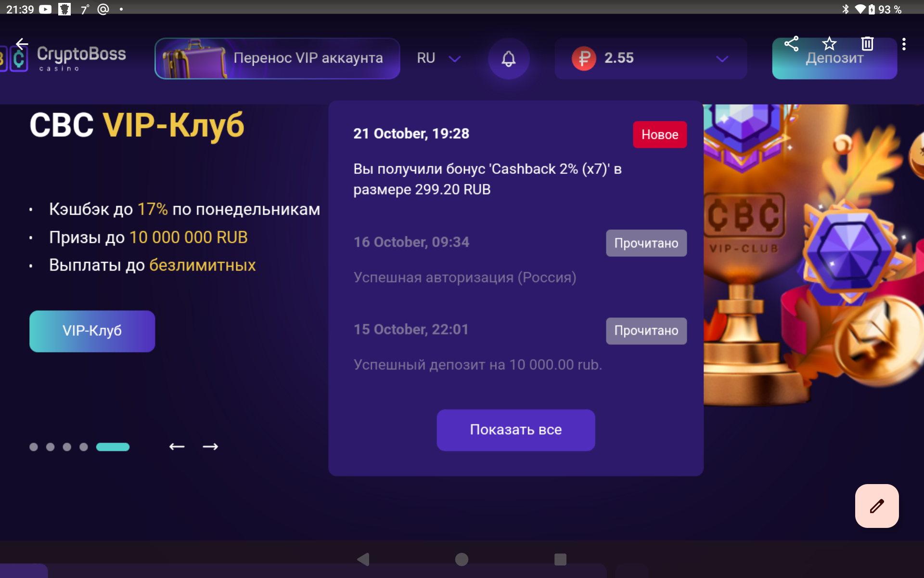Open the notifications bell
This screenshot has height=578, width=924.
coord(509,59)
